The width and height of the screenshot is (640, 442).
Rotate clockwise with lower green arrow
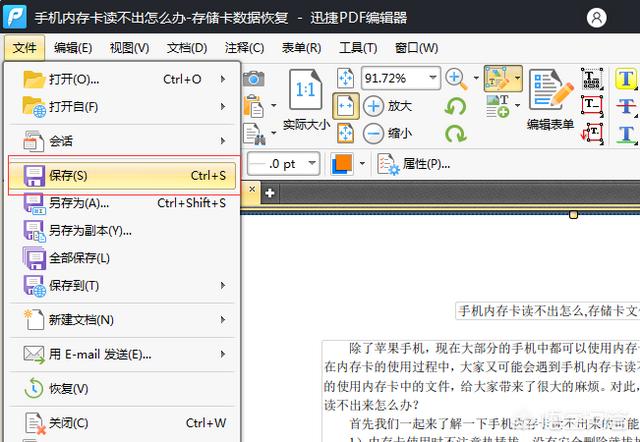point(456,134)
